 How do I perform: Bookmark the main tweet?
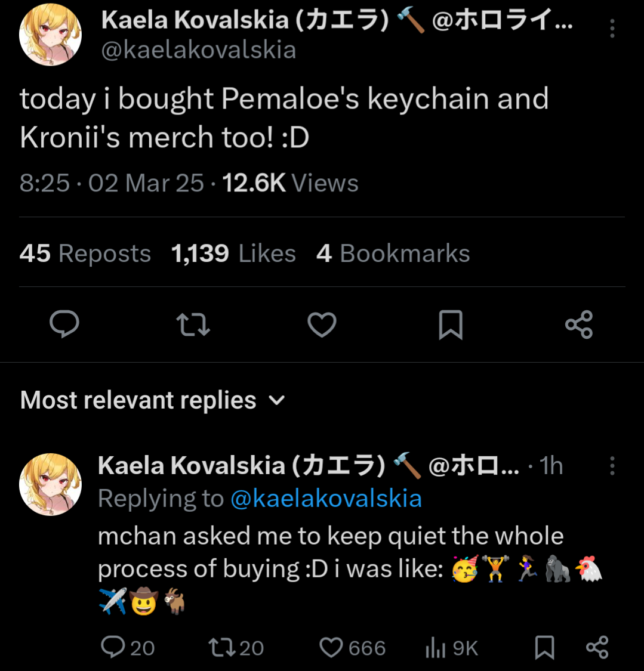[451, 324]
